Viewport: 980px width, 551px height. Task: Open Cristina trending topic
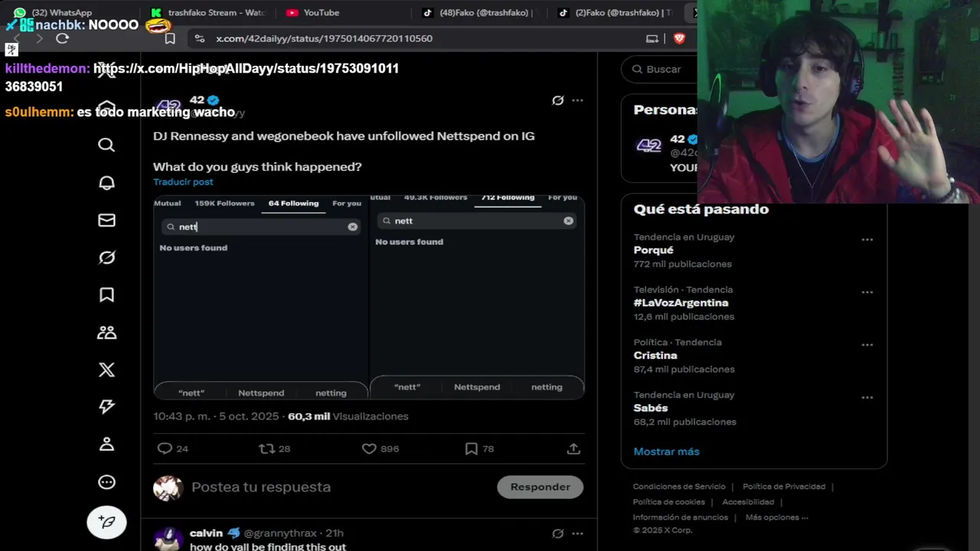[x=655, y=355]
